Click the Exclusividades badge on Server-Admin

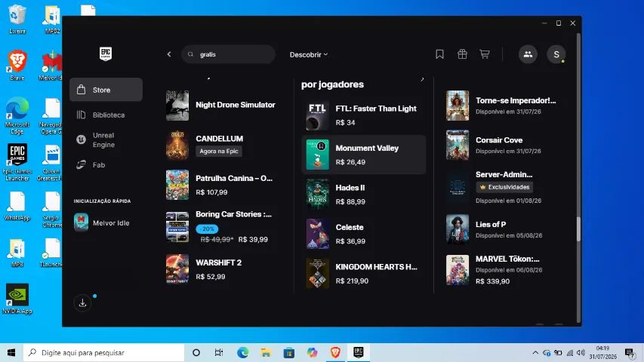click(504, 187)
